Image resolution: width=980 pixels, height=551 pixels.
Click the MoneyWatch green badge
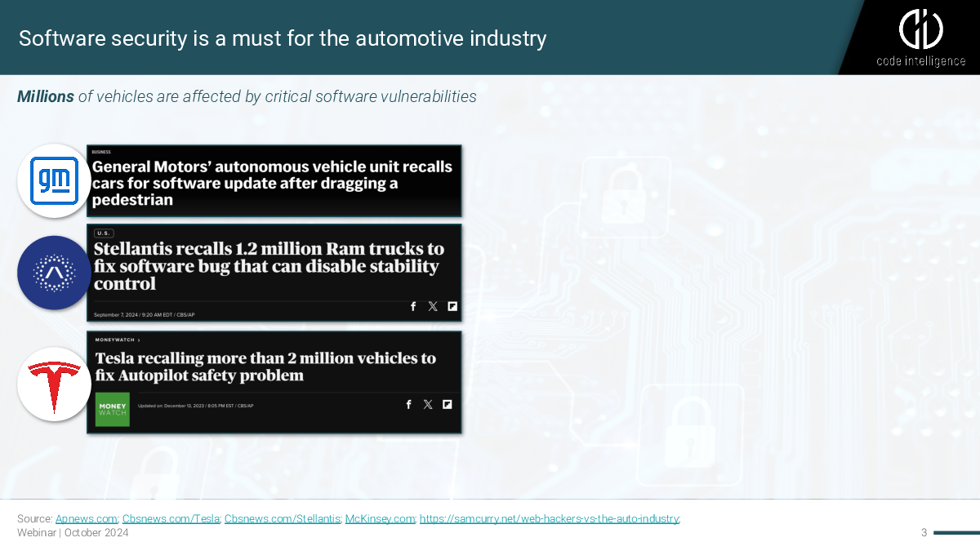(112, 410)
